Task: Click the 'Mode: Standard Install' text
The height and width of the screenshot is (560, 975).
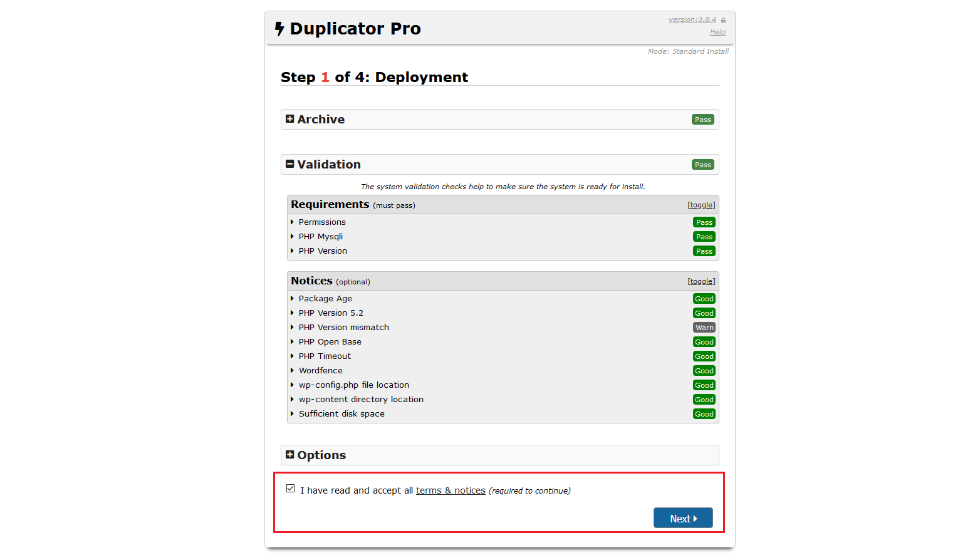Action: [688, 51]
